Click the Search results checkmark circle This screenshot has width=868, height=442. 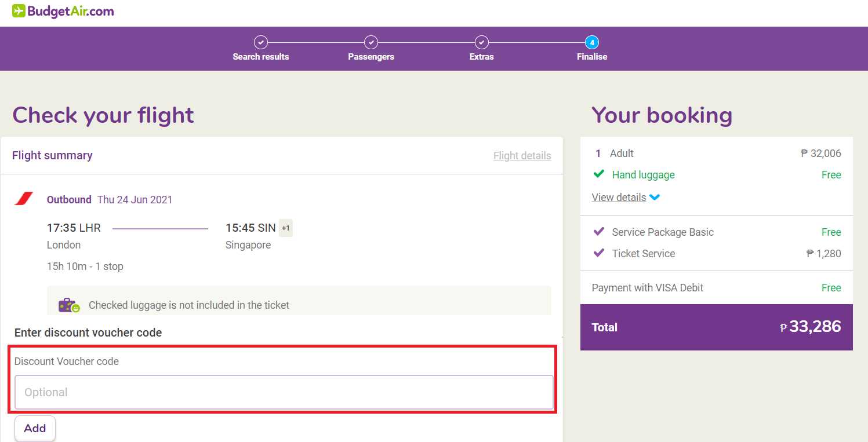[261, 42]
